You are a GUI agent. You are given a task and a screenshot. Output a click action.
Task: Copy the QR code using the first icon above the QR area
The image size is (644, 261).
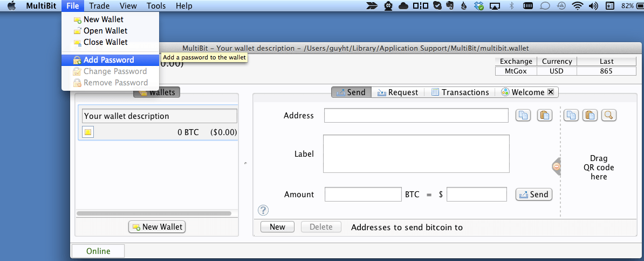(571, 115)
